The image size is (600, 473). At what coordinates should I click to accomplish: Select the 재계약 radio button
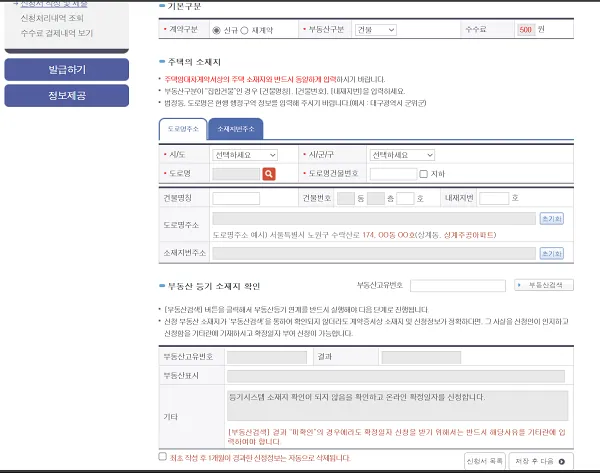pos(245,30)
